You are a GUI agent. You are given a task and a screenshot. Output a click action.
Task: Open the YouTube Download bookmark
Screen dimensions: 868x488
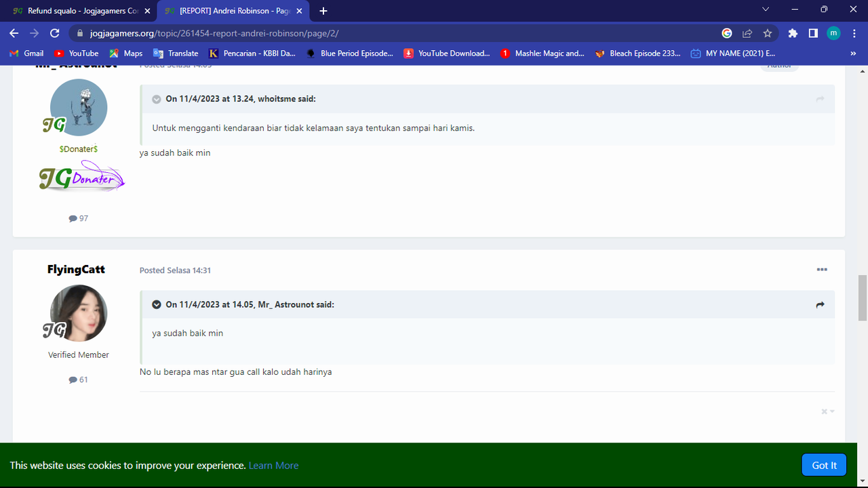point(447,54)
